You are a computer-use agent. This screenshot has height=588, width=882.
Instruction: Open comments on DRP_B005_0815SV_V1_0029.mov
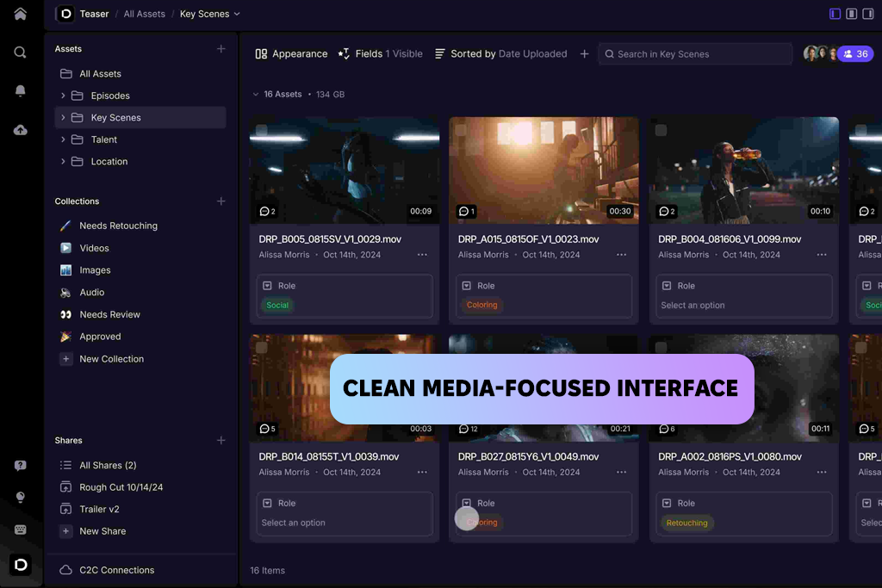(x=268, y=212)
